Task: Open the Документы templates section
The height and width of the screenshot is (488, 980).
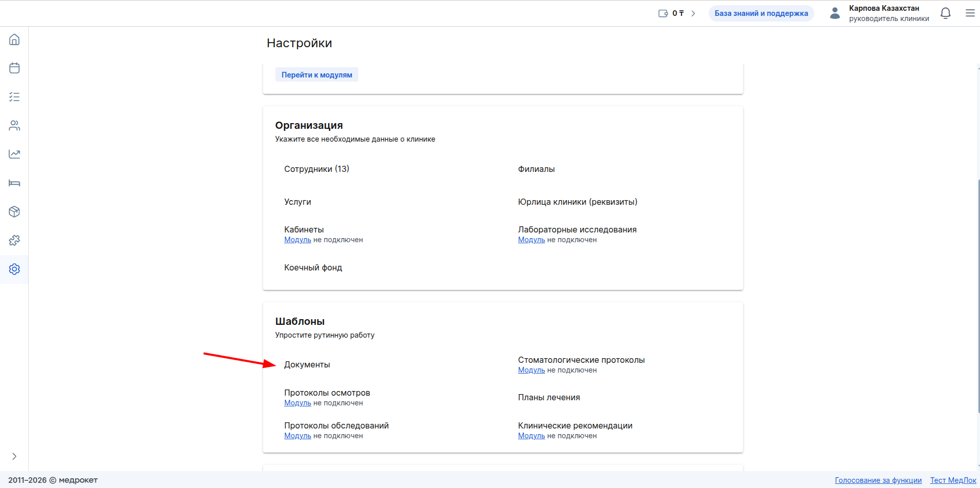Action: pos(307,365)
